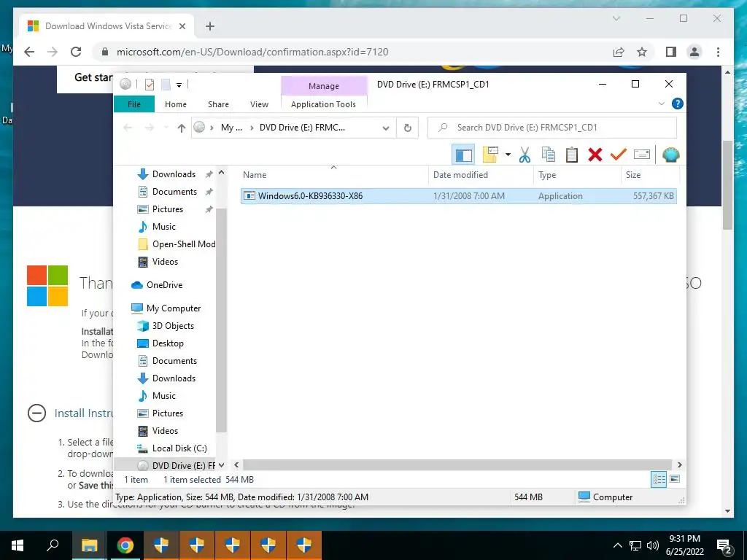Select My Computer in navigation pane
This screenshot has height=560, width=747.
point(174,308)
